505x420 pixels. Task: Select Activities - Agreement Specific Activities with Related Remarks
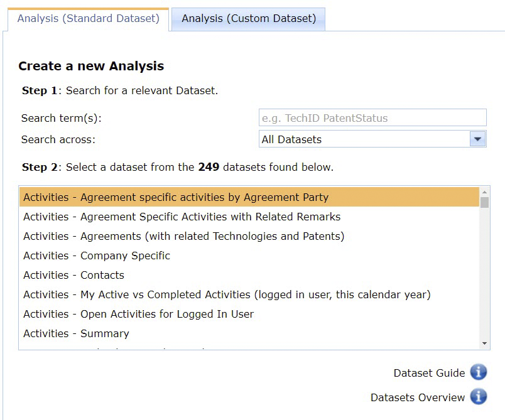(182, 217)
